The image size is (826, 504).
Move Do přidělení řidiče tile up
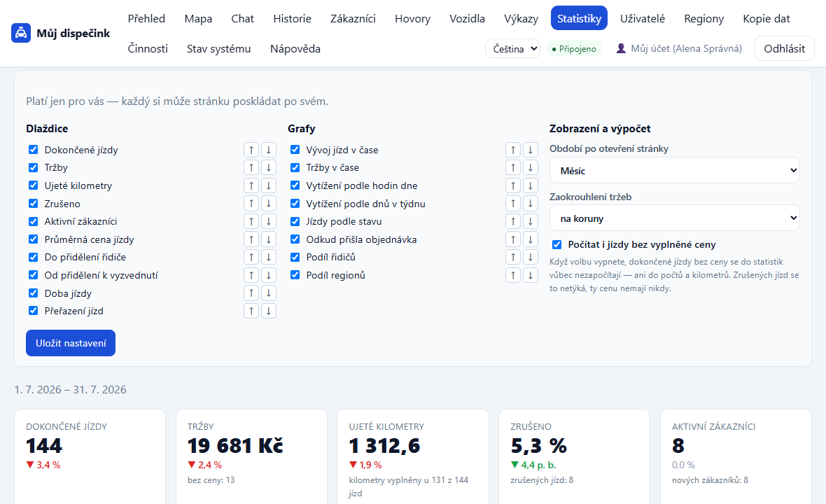click(251, 258)
